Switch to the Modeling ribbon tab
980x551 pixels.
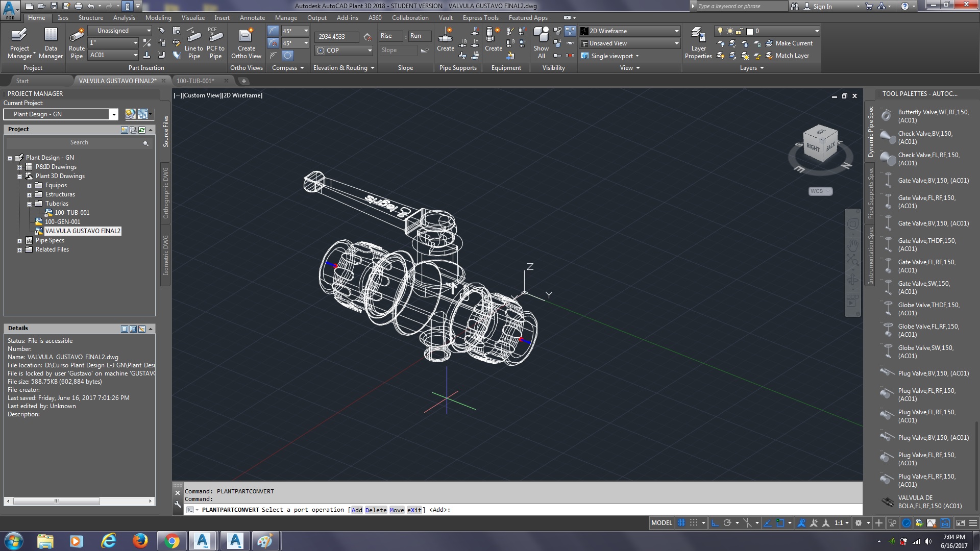158,17
